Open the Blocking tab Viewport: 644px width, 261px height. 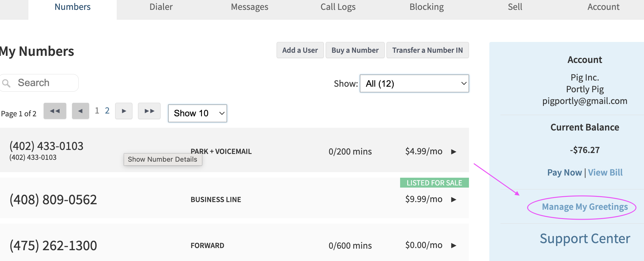point(427,7)
